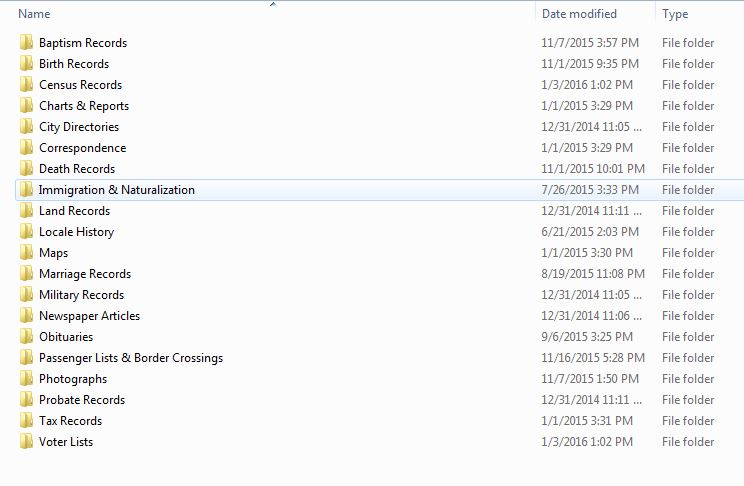Screen dimensions: 744x486
Task: Click the Charts & Reports folder icon
Action: coord(27,105)
